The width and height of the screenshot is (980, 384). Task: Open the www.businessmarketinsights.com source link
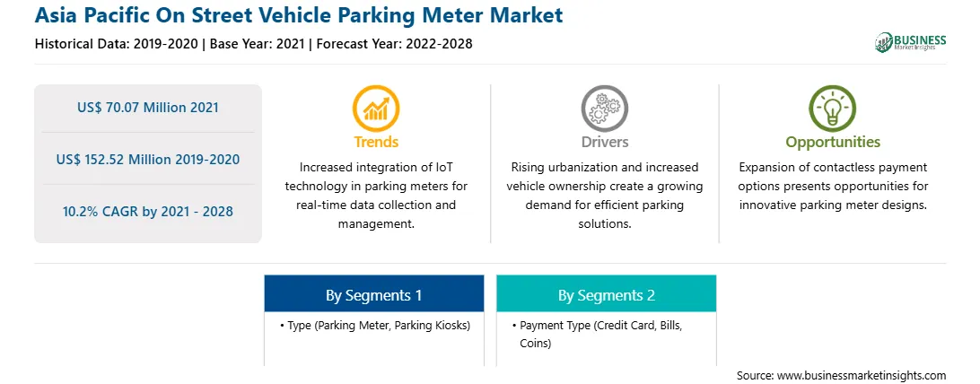pos(862,375)
